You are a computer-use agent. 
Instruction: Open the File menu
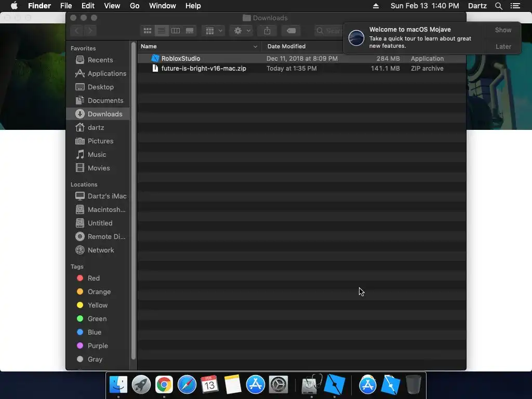(x=66, y=6)
